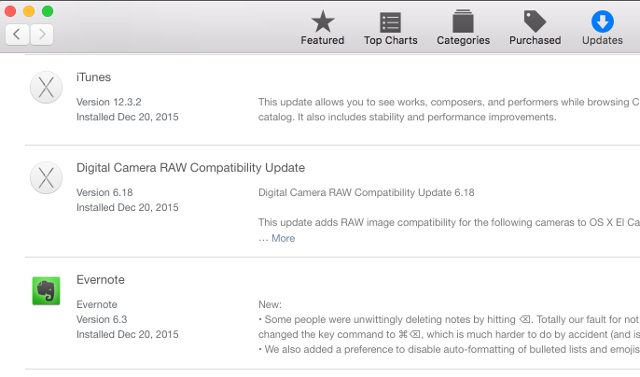The height and width of the screenshot is (377, 640).
Task: Open the Updates download arrow icon
Action: click(x=602, y=21)
